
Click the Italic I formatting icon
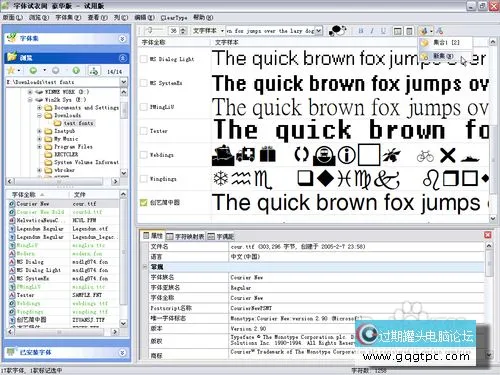coord(372,31)
